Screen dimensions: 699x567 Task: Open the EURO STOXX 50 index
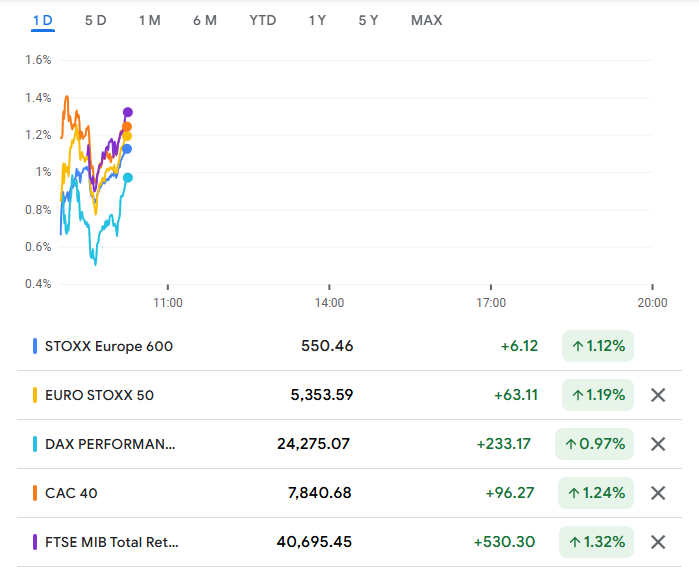[99, 395]
